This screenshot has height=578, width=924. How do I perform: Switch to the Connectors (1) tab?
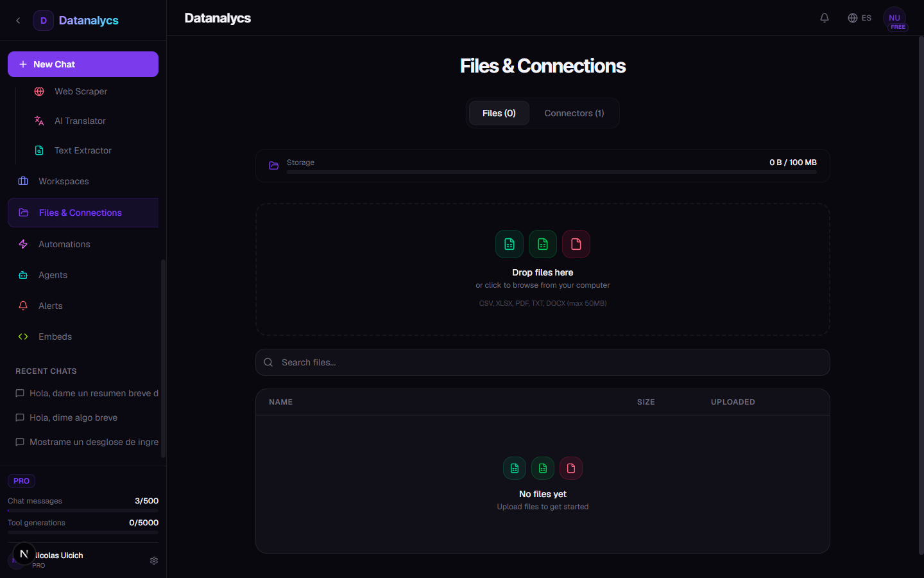click(574, 113)
